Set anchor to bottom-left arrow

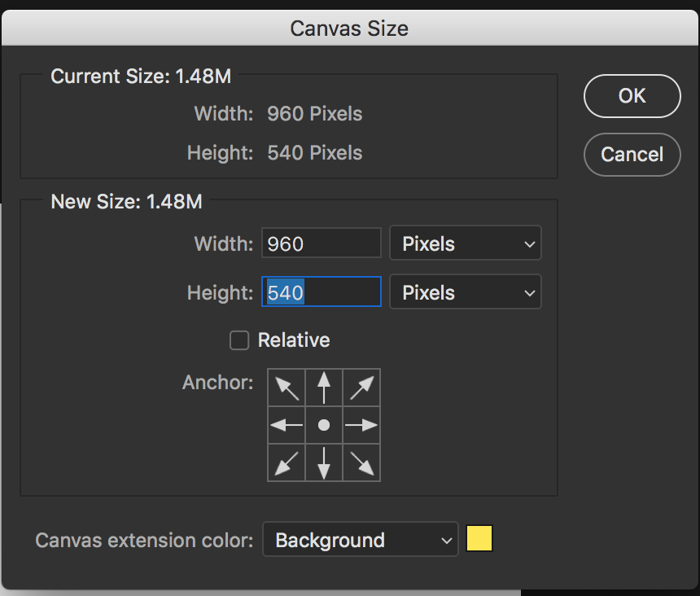[287, 462]
